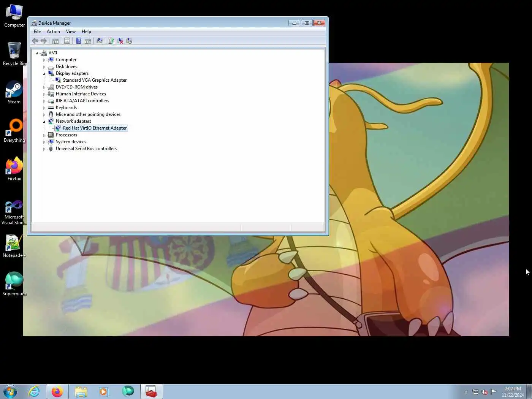Open Internet Explorer from the taskbar

tap(34, 391)
